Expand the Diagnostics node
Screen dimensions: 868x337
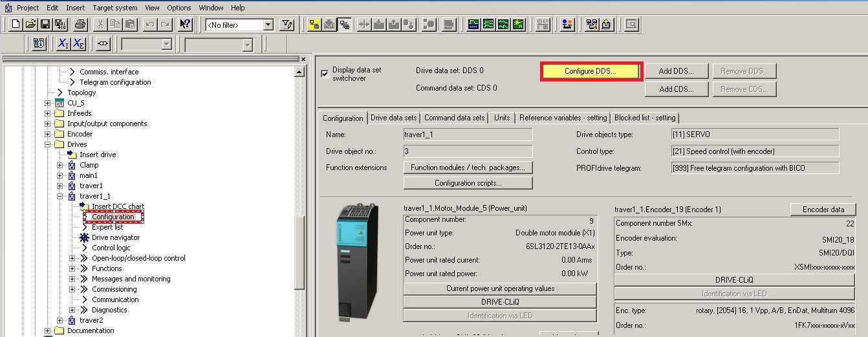72,310
